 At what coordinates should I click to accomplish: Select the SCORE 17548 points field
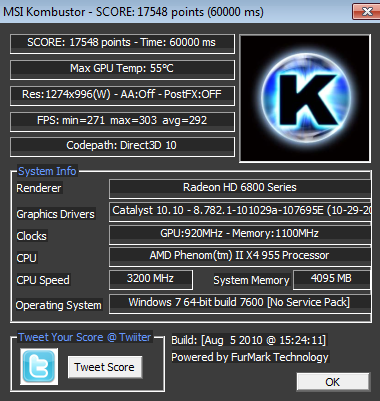point(122,44)
